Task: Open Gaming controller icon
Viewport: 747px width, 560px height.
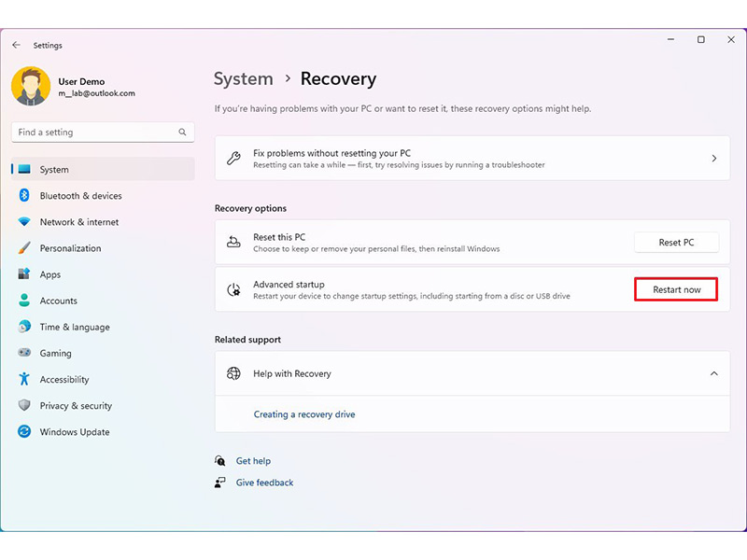Action: coord(24,353)
